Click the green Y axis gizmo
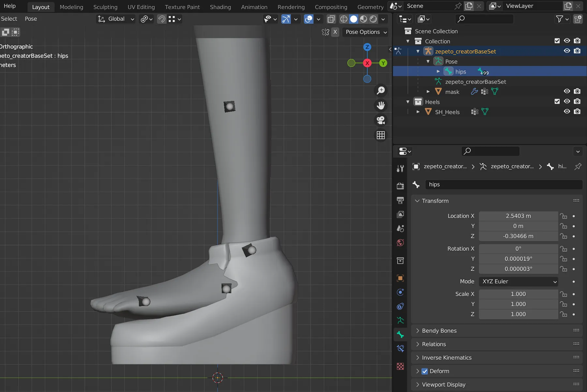The height and width of the screenshot is (392, 587). (x=383, y=63)
